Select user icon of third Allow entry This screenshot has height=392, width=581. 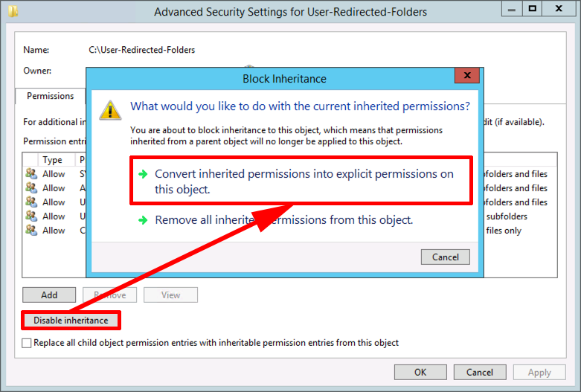[x=31, y=202]
